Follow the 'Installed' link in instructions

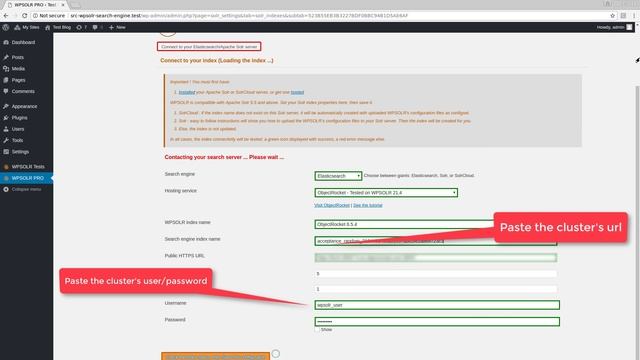(x=187, y=92)
